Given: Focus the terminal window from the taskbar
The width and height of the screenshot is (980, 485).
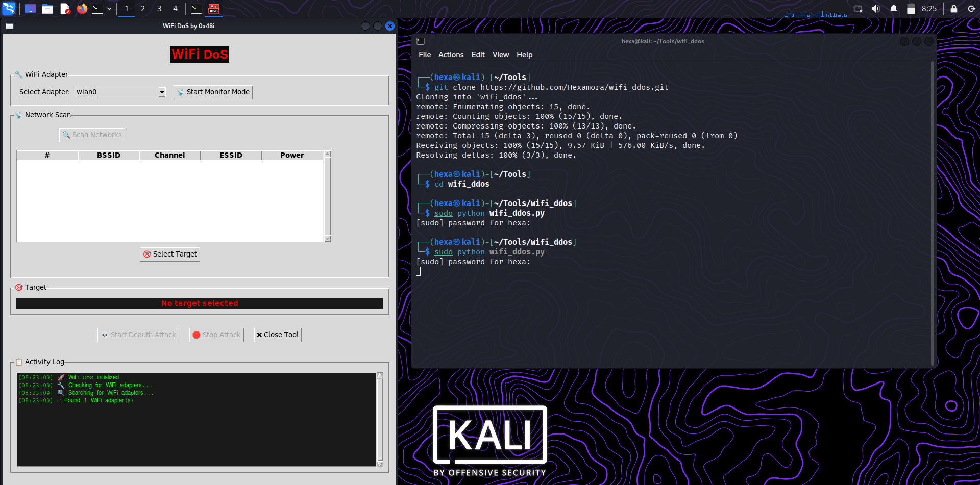Looking at the screenshot, I should click(197, 9).
